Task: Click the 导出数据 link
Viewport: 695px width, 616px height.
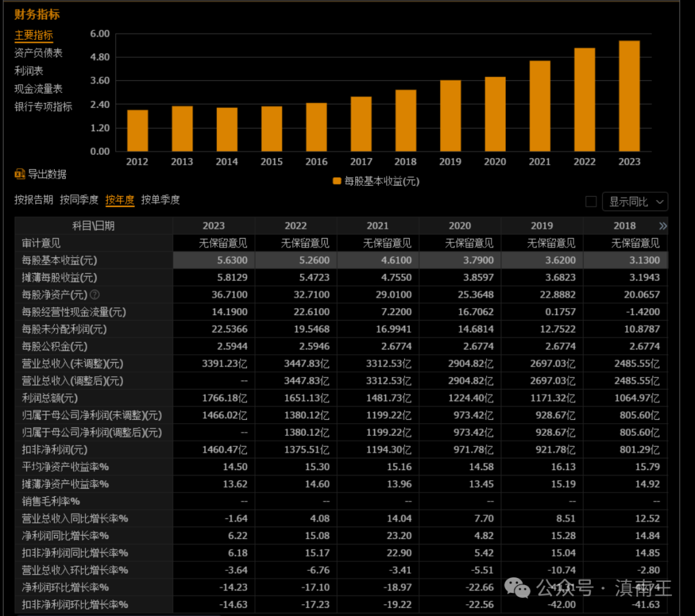Action: [47, 174]
